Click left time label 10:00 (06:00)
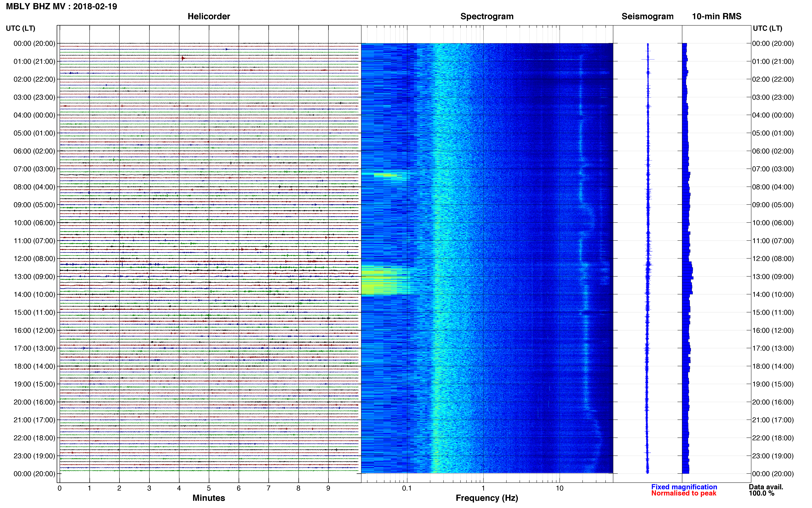The height and width of the screenshot is (508, 812). (34, 223)
